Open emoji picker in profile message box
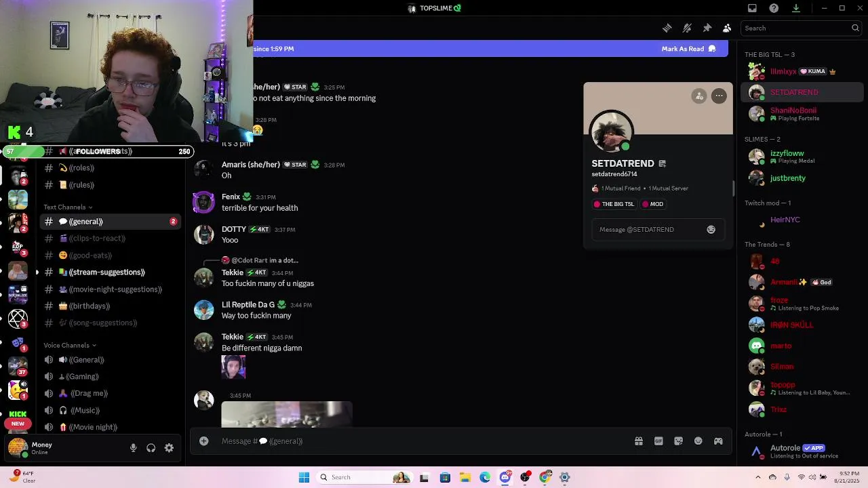 711,230
